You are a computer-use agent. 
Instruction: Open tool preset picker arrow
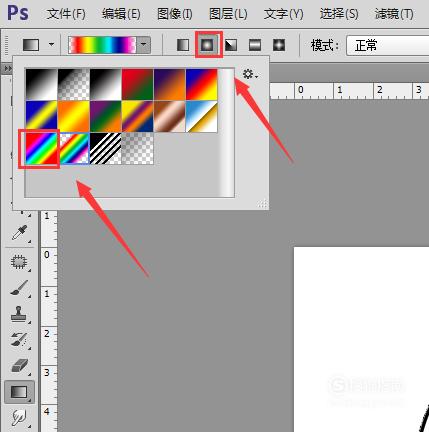pyautogui.click(x=51, y=44)
